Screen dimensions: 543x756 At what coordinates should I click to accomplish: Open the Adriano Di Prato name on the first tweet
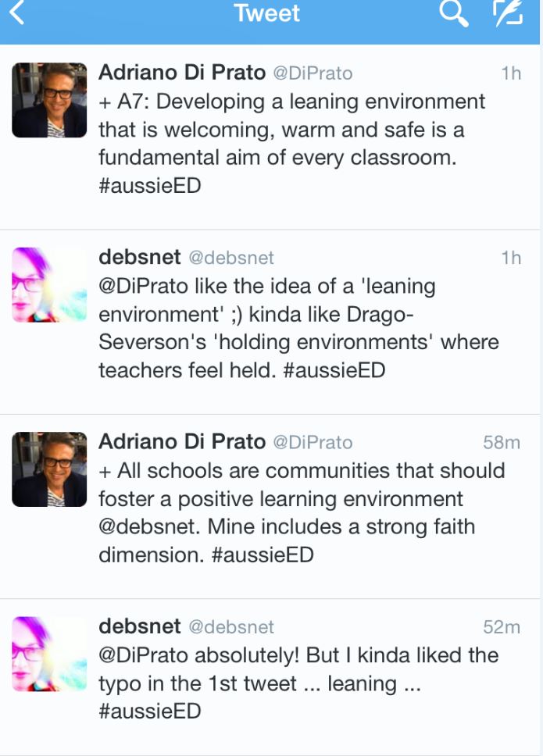pos(182,73)
